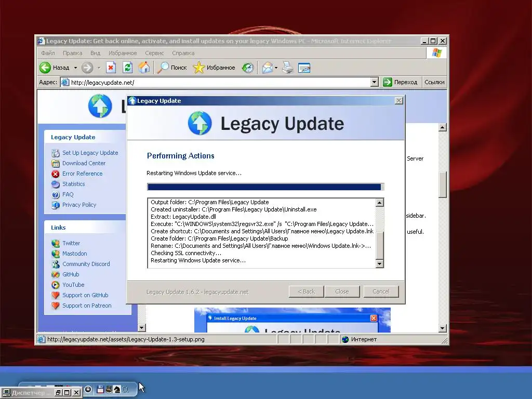Click the Community Discord people icon
This screenshot has width=532, height=399.
coord(56,264)
